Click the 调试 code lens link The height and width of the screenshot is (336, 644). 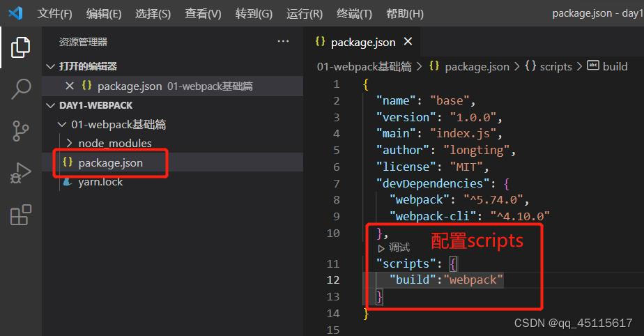(x=399, y=247)
